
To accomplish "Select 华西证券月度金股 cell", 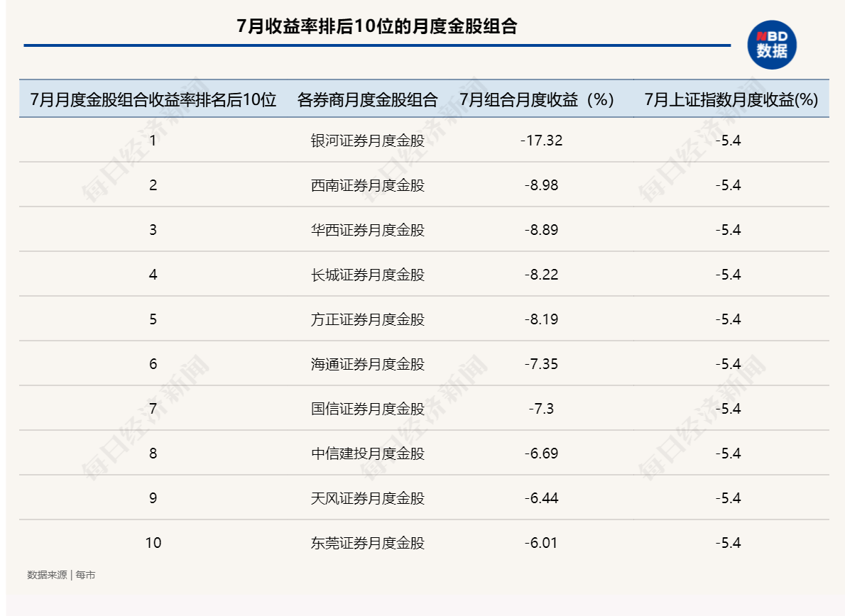I will (x=368, y=230).
